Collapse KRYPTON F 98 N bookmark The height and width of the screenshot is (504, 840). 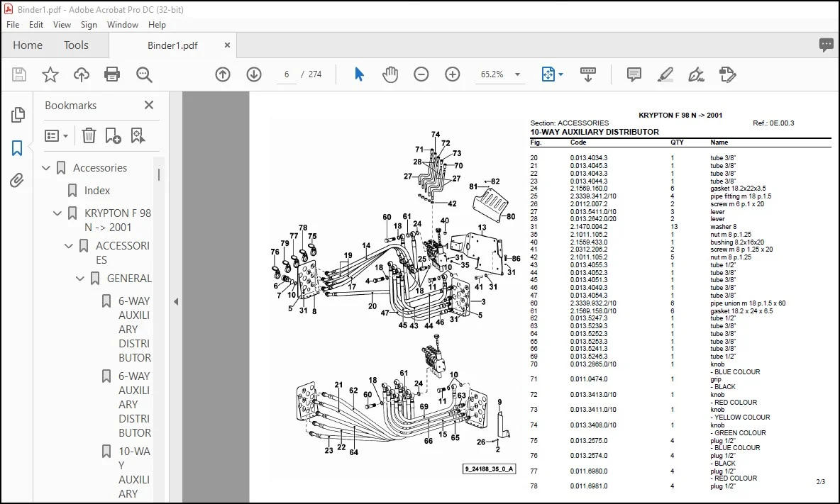coord(57,213)
